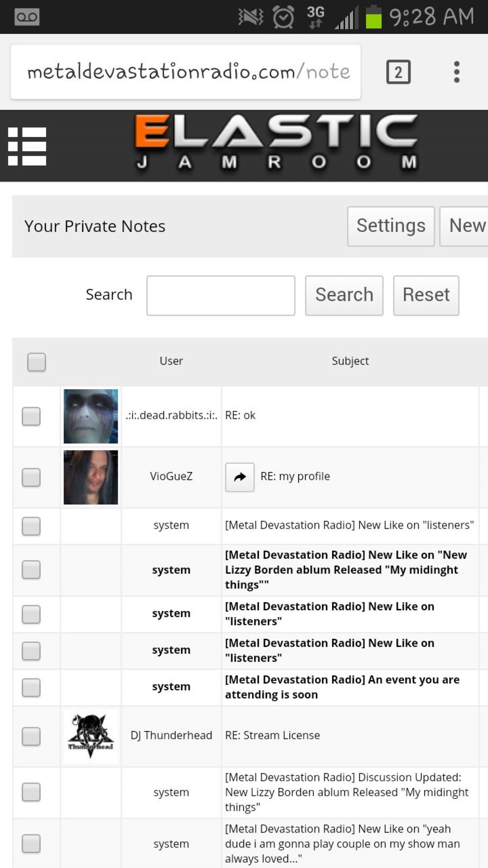Open the Settings button for private notes
This screenshot has height=868, width=488.
pyautogui.click(x=391, y=226)
